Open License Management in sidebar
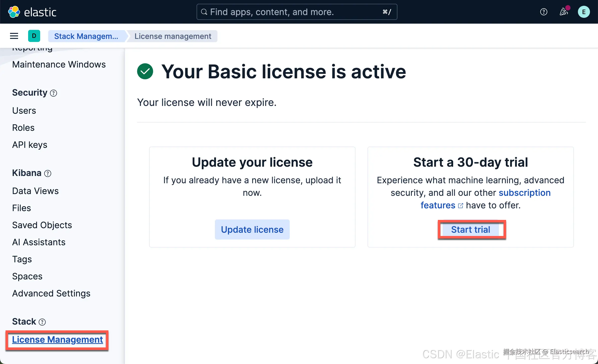The image size is (598, 364). [x=57, y=340]
